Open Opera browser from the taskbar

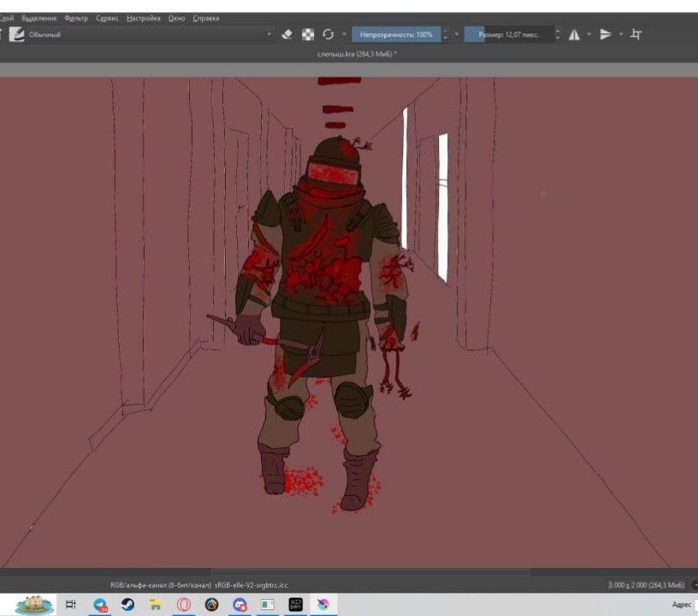point(183,604)
